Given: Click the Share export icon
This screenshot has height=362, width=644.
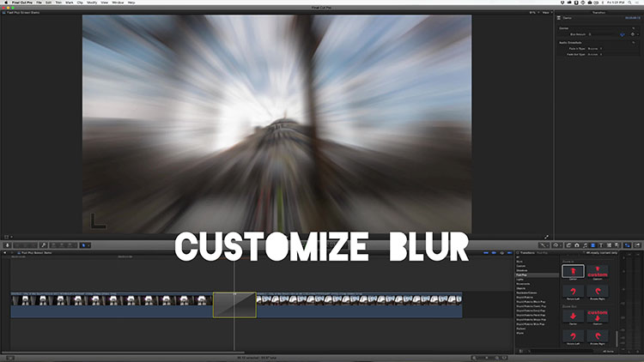Looking at the screenshot, I should (x=637, y=245).
